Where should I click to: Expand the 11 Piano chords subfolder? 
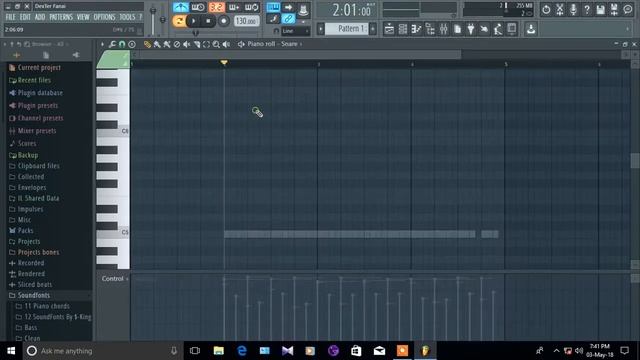click(x=47, y=306)
